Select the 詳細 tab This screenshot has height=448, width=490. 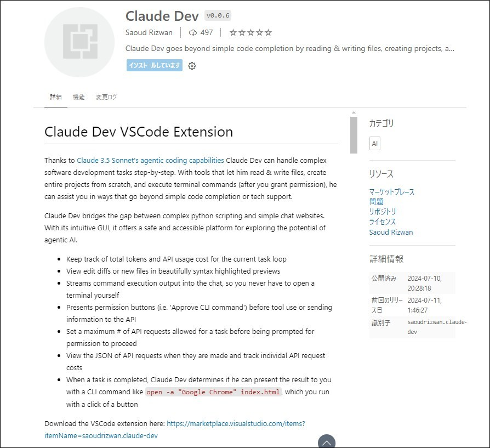(55, 97)
